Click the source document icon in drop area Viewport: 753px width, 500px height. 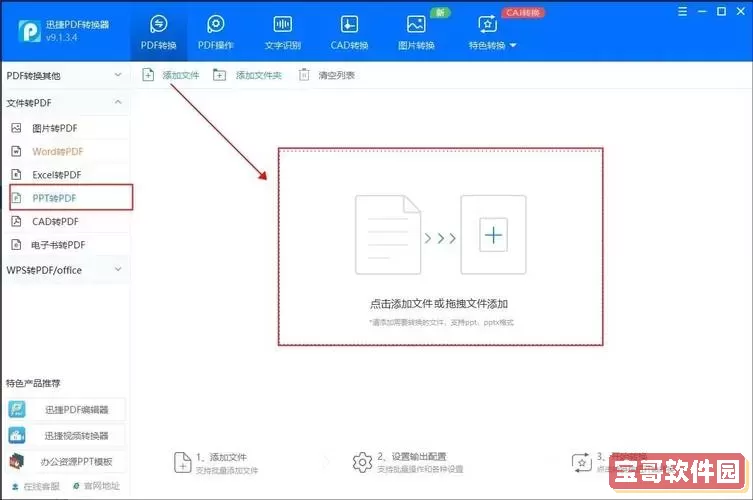pos(388,234)
